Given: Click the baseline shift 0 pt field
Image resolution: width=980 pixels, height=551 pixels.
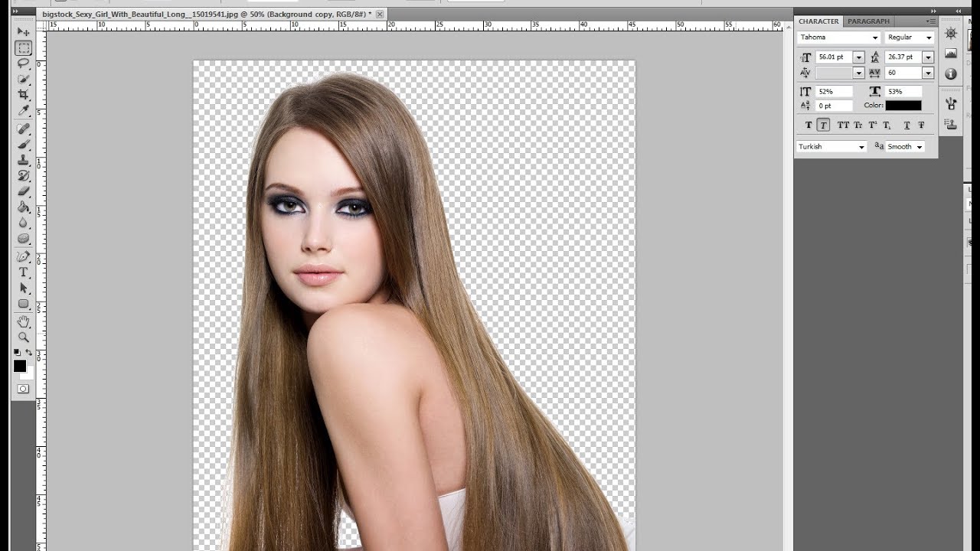Looking at the screenshot, I should 834,106.
